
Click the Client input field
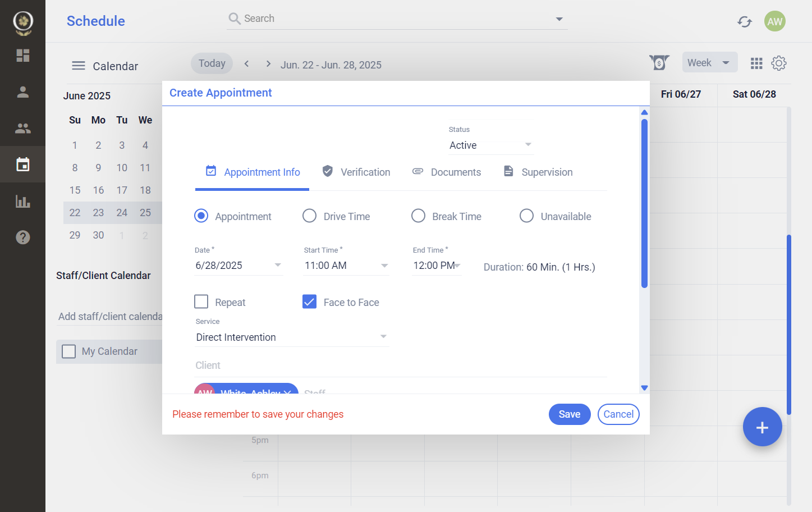coord(401,365)
